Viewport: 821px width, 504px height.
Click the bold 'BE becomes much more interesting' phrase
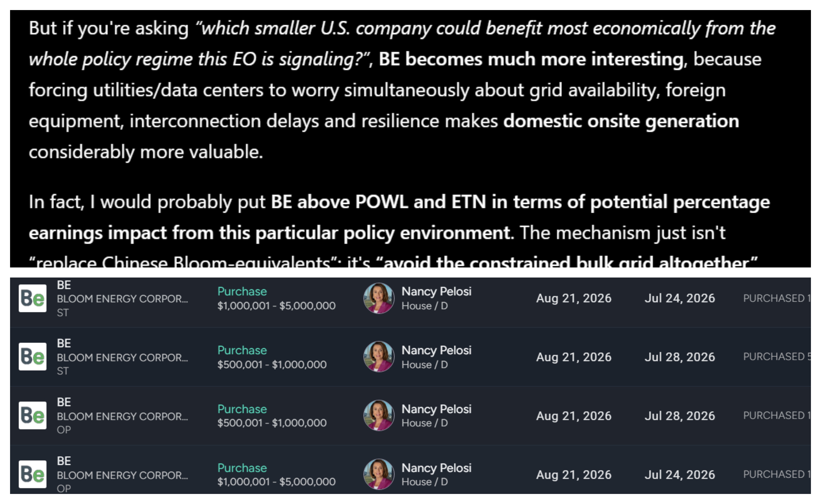coord(531,59)
